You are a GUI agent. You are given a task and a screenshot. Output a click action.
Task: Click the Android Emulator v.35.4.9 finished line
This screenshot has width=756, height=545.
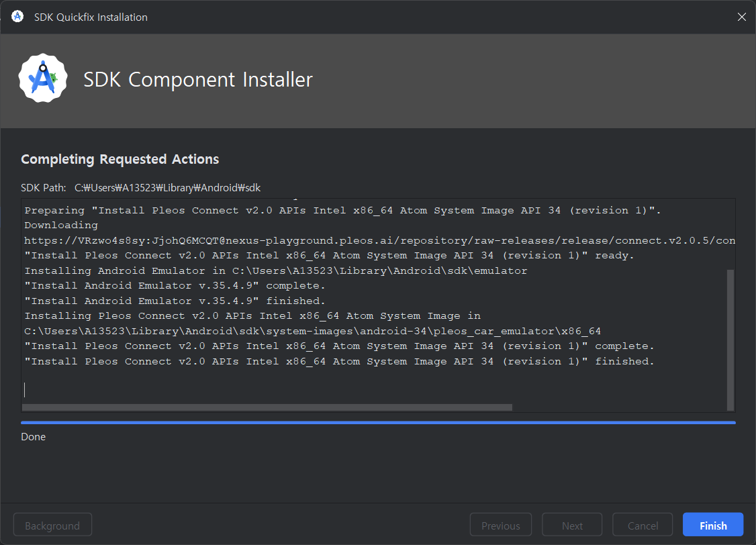(175, 301)
